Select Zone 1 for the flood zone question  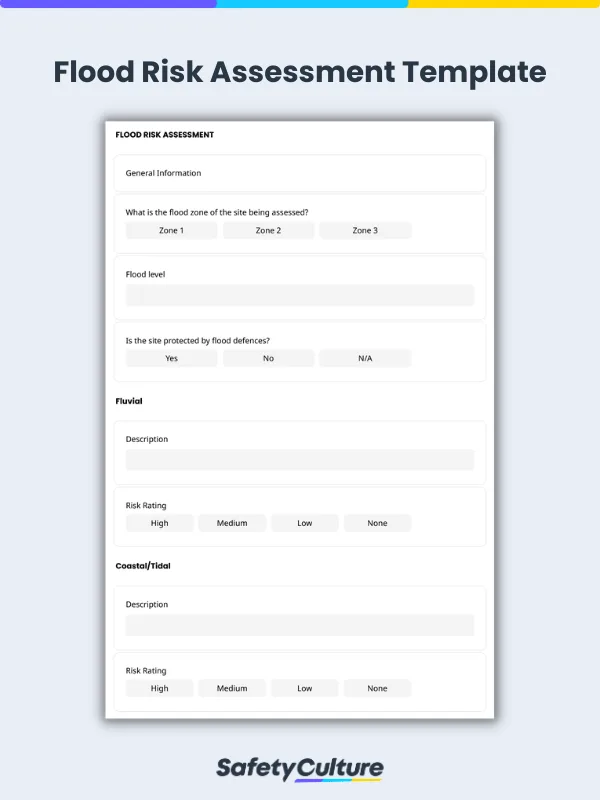click(170, 230)
